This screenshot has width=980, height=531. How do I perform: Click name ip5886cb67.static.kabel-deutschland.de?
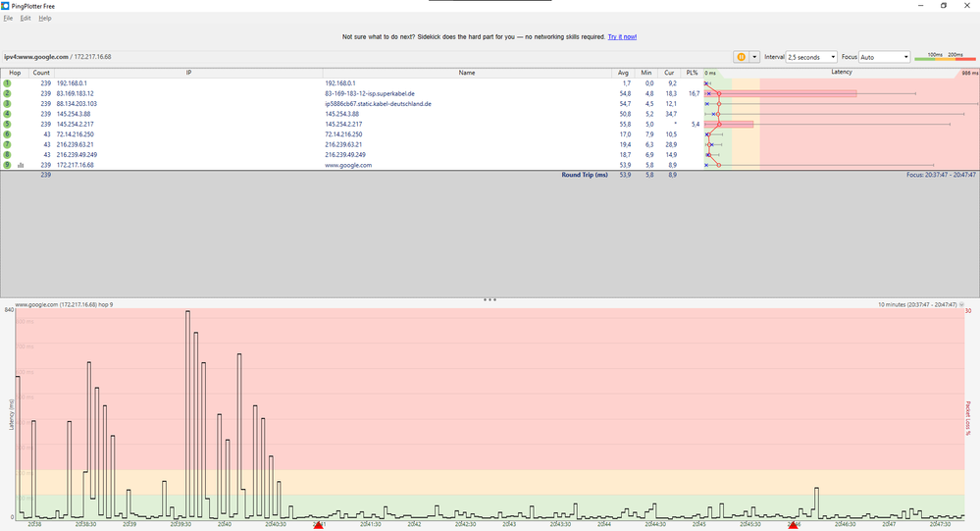tap(378, 104)
